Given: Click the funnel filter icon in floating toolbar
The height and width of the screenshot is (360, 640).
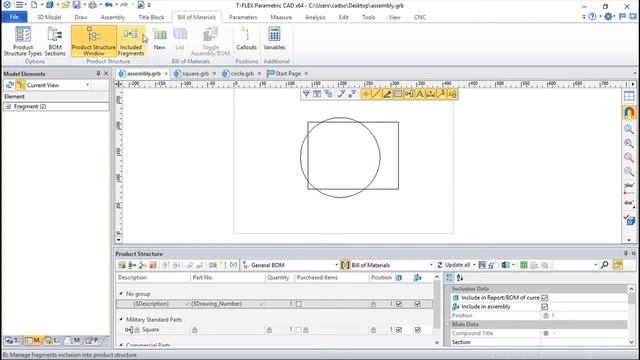Looking at the screenshot, I should pos(306,94).
